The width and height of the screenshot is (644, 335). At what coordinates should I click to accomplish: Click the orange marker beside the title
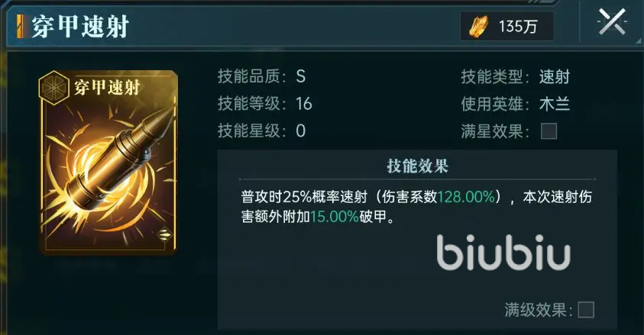pos(20,27)
